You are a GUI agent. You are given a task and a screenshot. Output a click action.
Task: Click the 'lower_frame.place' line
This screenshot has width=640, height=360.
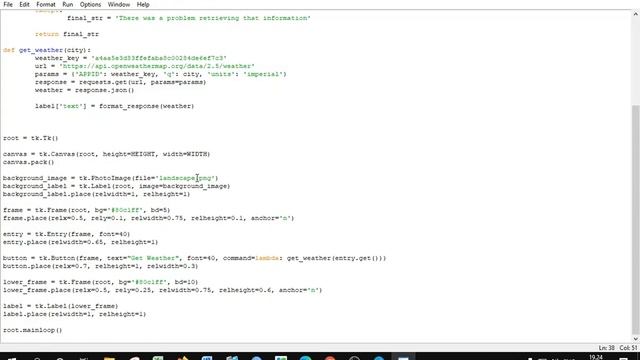[x=162, y=290]
